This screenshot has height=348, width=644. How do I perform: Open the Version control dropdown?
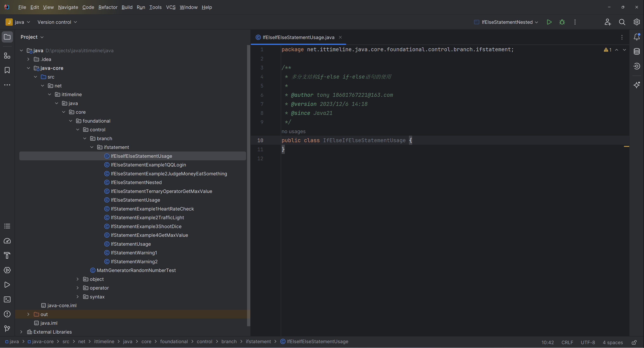(57, 22)
